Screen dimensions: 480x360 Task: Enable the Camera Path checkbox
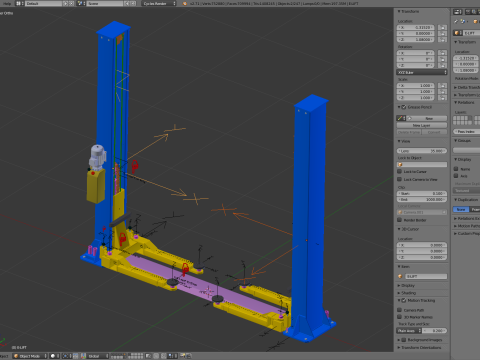click(400, 310)
